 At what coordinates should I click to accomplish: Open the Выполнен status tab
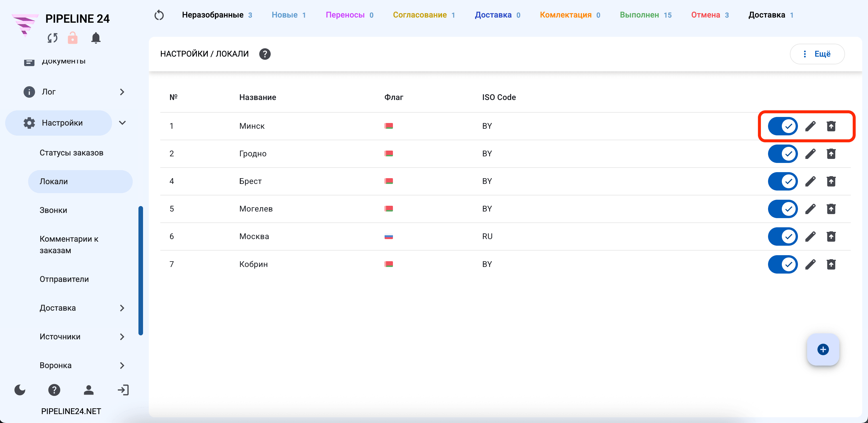coord(646,15)
